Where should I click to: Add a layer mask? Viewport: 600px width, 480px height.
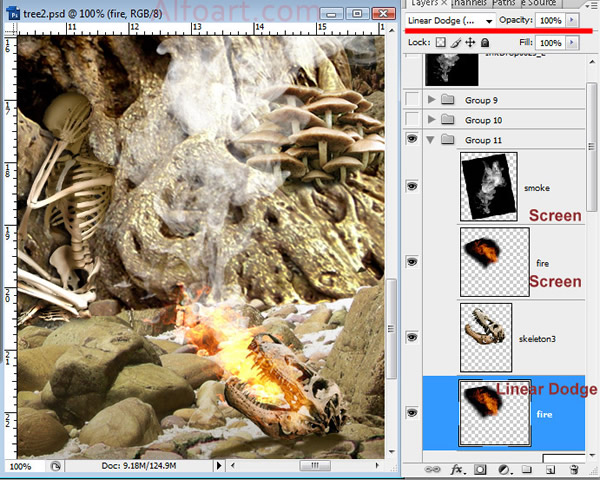[480, 468]
